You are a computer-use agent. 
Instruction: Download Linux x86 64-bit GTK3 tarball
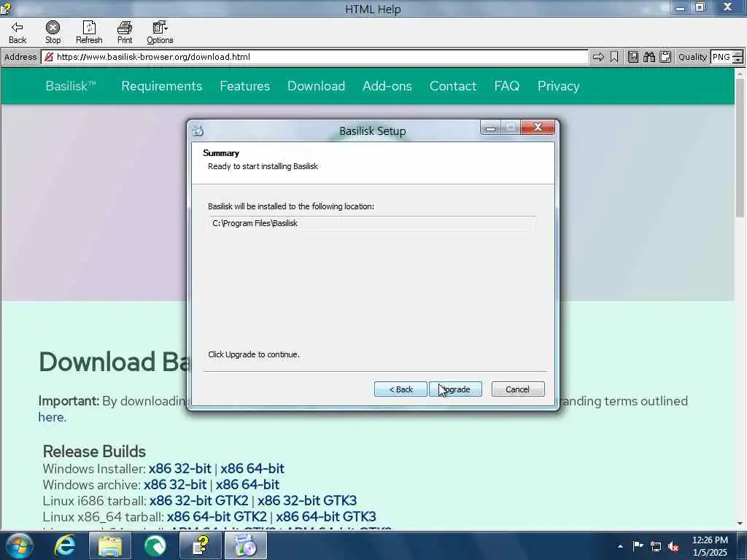(326, 517)
